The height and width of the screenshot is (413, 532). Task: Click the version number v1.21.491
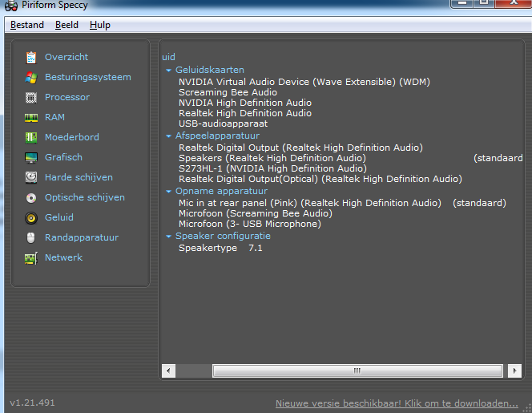tap(32, 403)
